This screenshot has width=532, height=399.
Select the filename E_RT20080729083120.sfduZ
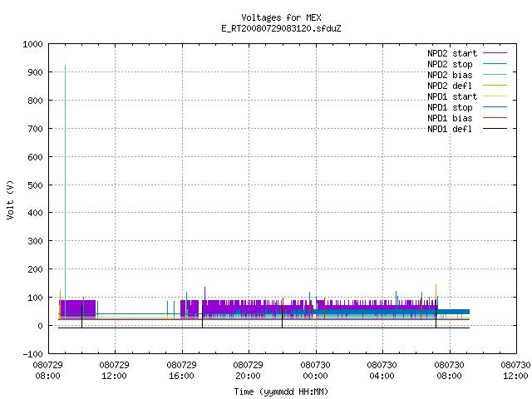click(x=281, y=28)
